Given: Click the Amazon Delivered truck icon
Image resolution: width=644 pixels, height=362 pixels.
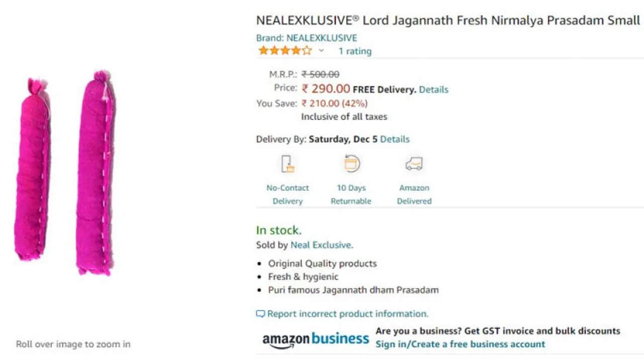Looking at the screenshot, I should [x=414, y=163].
